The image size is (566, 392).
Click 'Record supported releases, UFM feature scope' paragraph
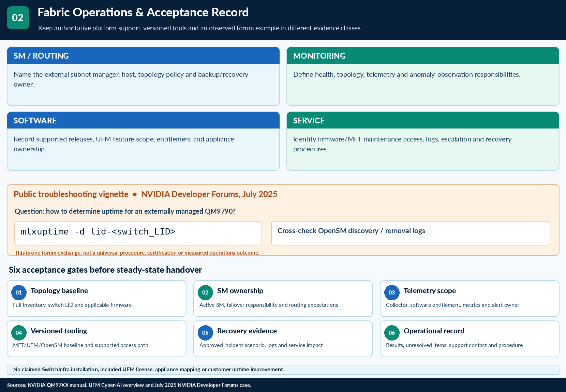pos(124,144)
